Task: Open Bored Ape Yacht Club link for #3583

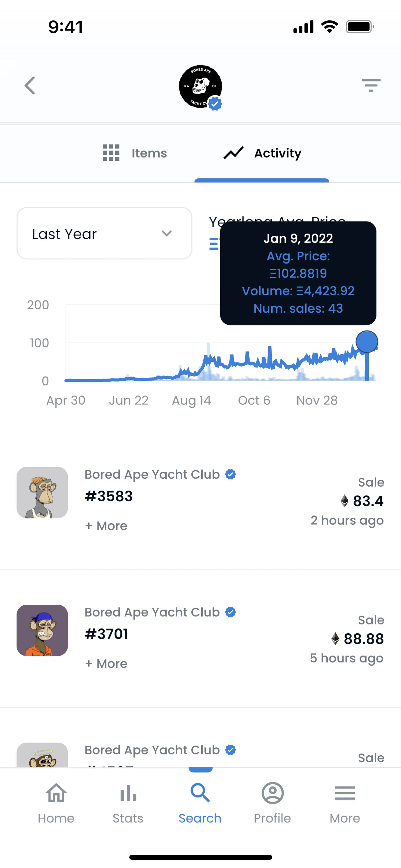Action: pyautogui.click(x=152, y=474)
